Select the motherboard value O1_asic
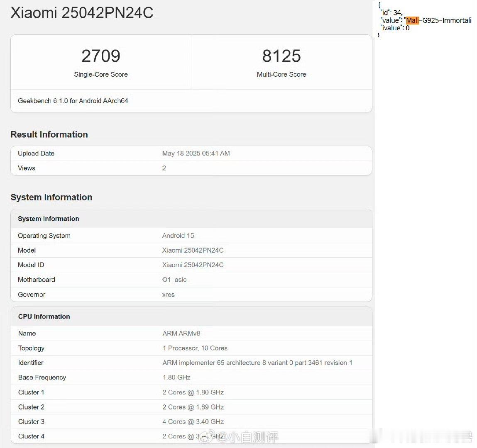Image resolution: width=477 pixels, height=448 pixels. pos(174,280)
